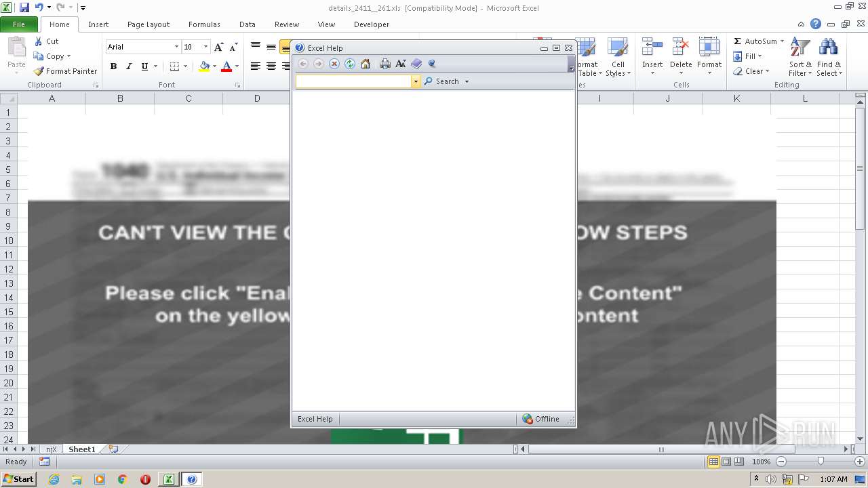Click the Insert cells icon
This screenshot has width=868, height=488.
[x=652, y=47]
